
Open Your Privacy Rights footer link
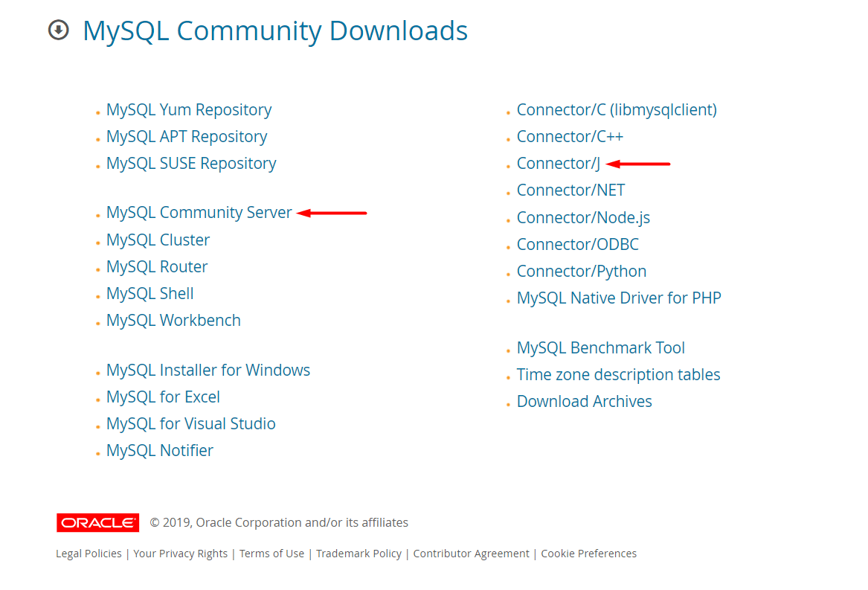point(181,554)
